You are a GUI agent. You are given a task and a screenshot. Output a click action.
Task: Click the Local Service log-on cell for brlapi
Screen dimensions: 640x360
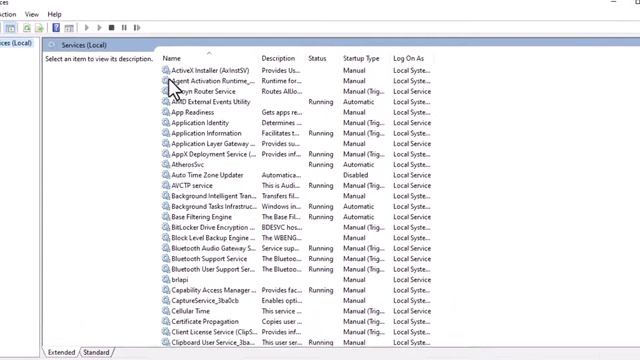click(412, 280)
